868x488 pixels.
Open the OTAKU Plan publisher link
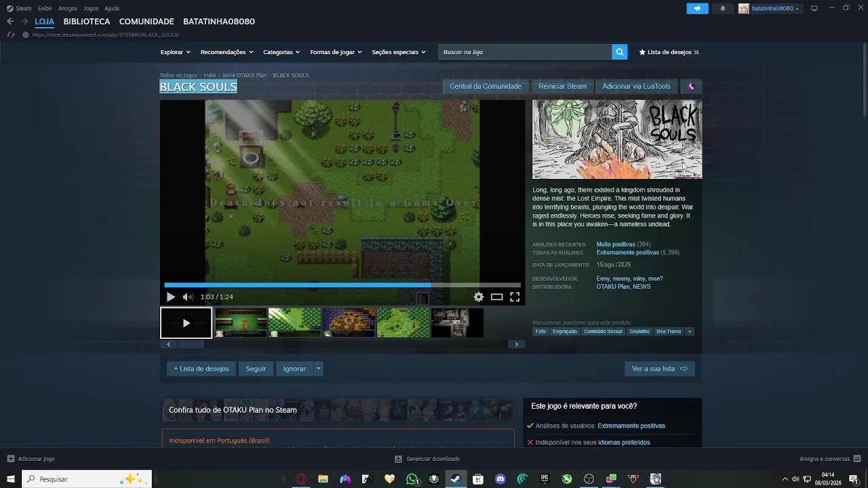(613, 287)
